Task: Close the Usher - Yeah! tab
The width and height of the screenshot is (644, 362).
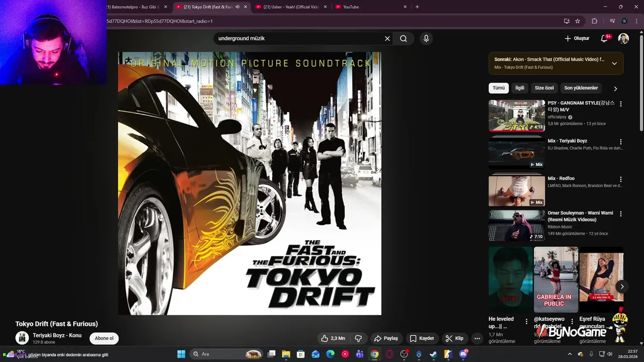Action: coord(325,7)
